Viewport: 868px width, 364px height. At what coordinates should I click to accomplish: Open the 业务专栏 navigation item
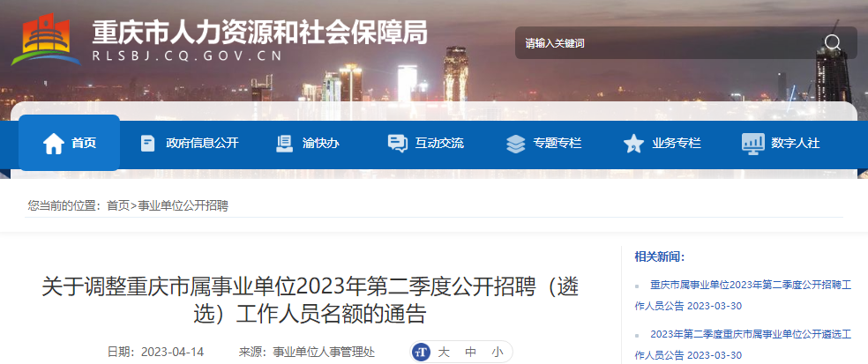(677, 144)
